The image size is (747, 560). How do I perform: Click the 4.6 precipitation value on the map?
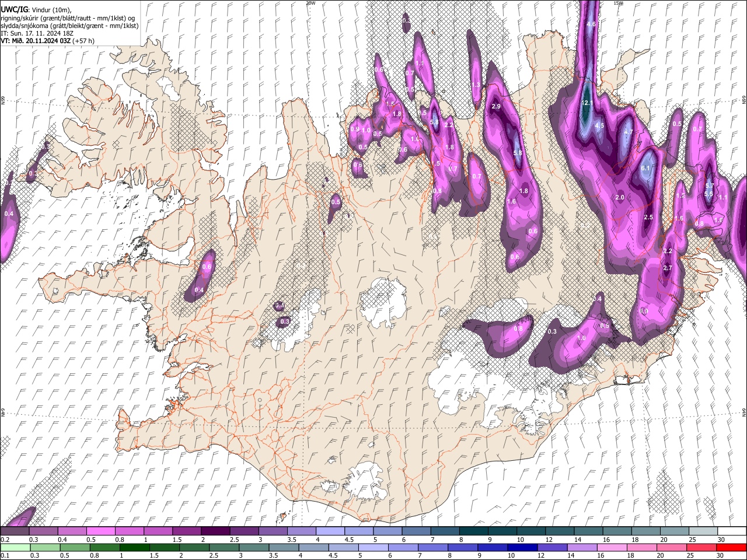tap(591, 24)
